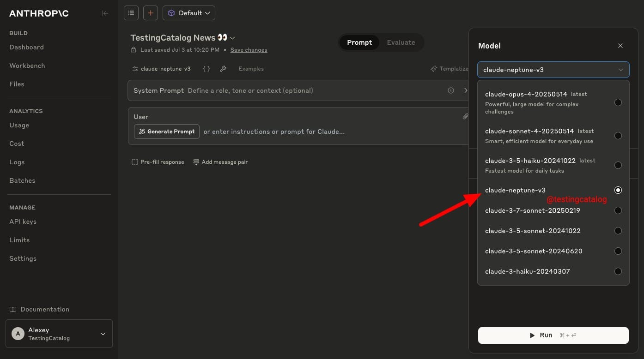Select the claude-sonnet-4-20250514 radio button
Viewport: 644px width, 359px height.
click(618, 136)
